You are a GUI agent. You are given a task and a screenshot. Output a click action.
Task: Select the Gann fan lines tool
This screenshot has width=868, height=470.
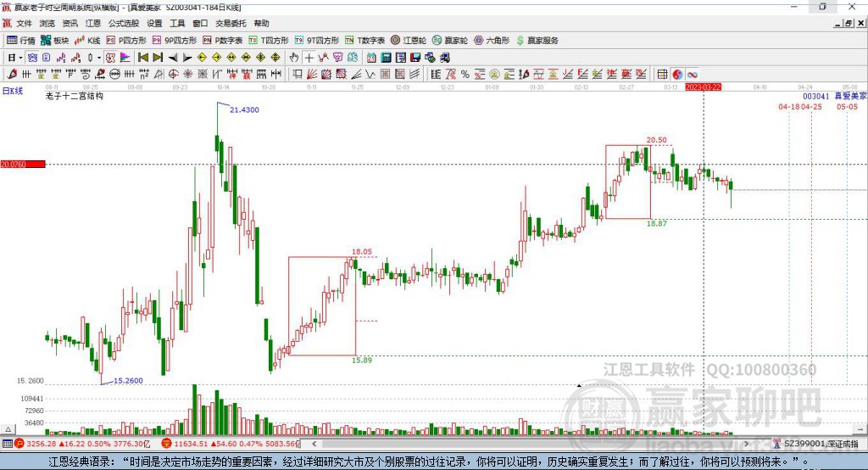[x=312, y=74]
